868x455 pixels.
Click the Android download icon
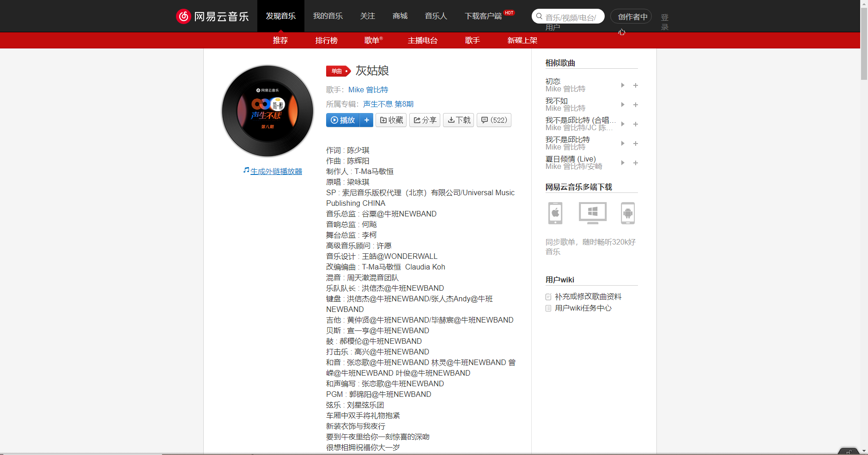(x=628, y=213)
